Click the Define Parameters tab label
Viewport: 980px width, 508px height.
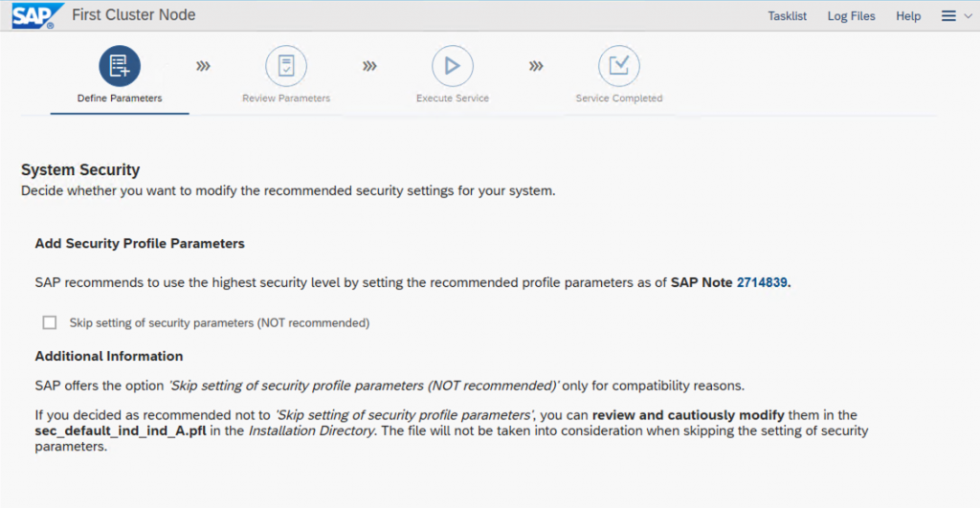pyautogui.click(x=120, y=99)
